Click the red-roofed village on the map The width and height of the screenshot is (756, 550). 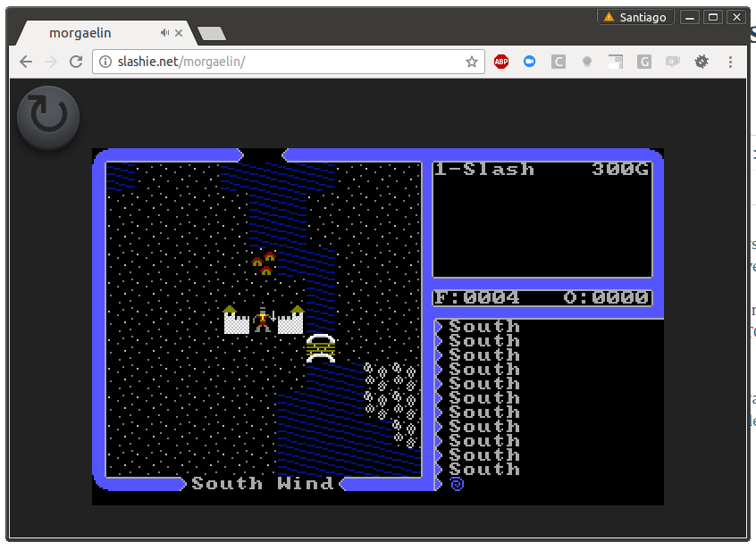(x=264, y=262)
